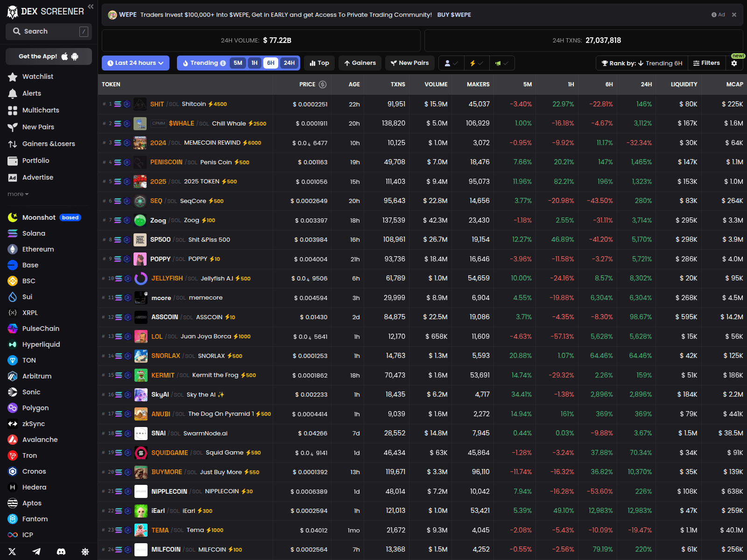The image size is (747, 560).
Task: Sort by the VOLUME column header
Action: click(x=436, y=84)
